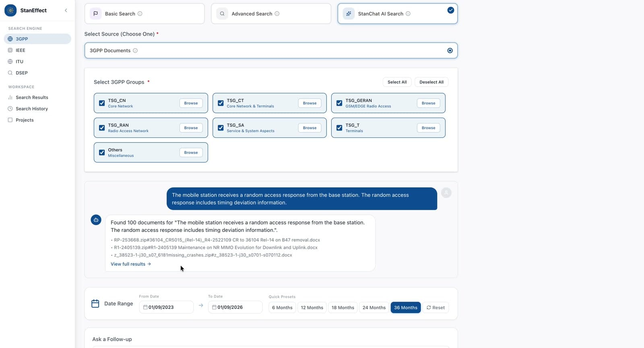Select the 6 Months preset
The height and width of the screenshot is (348, 644).
coord(282,308)
